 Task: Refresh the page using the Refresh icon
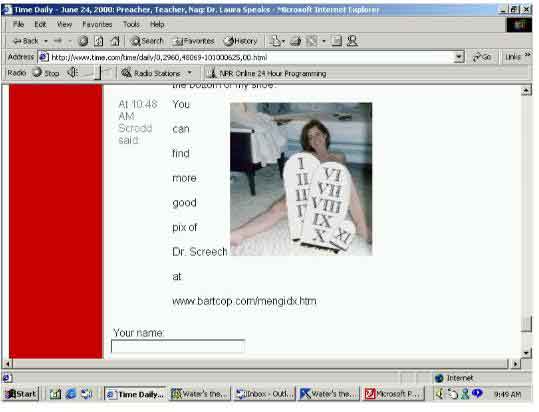99,41
